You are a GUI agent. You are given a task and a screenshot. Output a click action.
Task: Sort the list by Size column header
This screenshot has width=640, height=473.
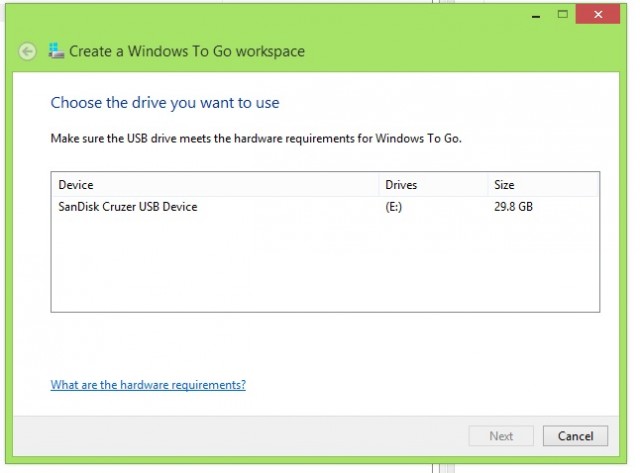coord(543,185)
